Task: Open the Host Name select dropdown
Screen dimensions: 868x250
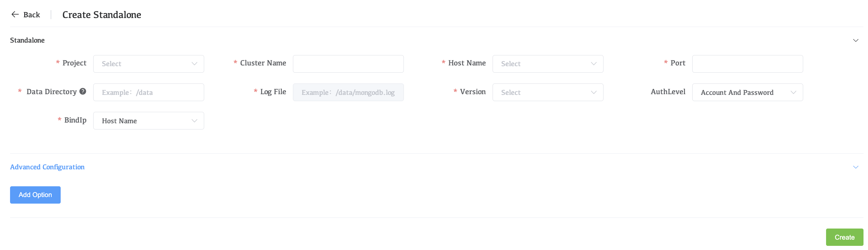Action: click(548, 64)
